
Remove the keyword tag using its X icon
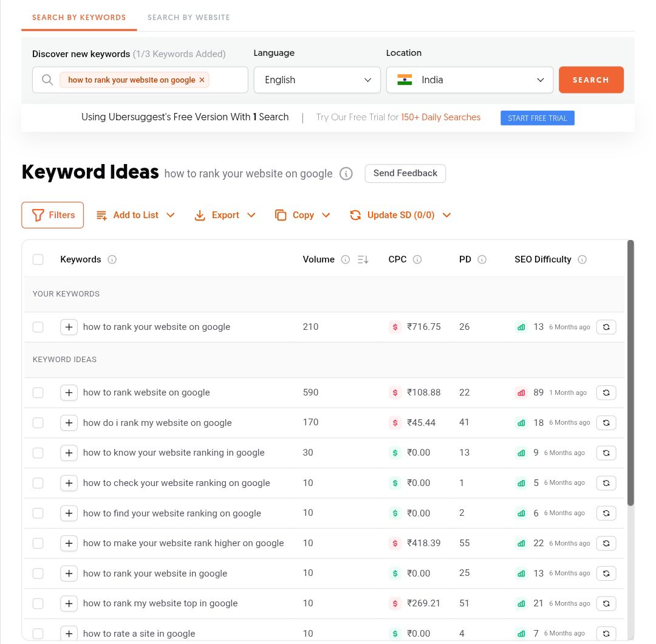click(x=202, y=80)
